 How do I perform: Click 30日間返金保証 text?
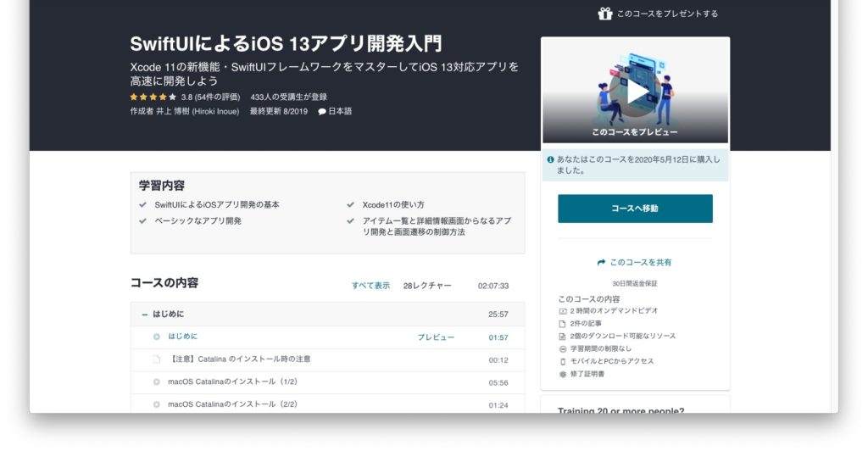[x=635, y=283]
